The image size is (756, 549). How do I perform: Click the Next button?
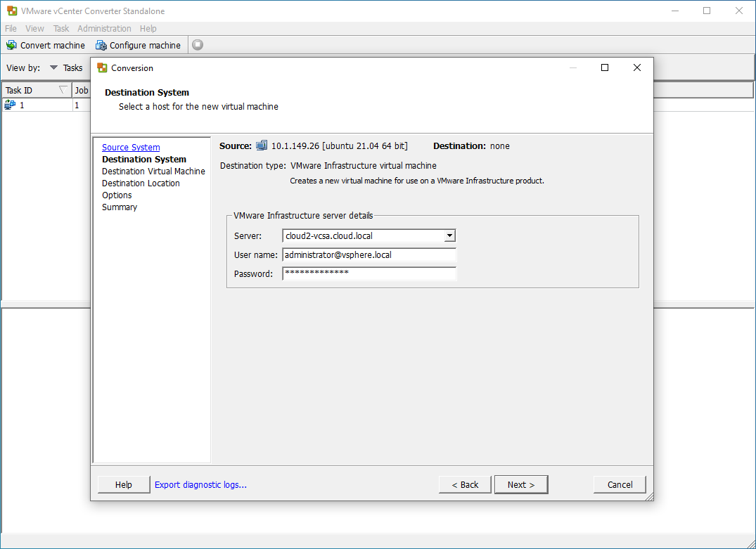click(x=521, y=484)
